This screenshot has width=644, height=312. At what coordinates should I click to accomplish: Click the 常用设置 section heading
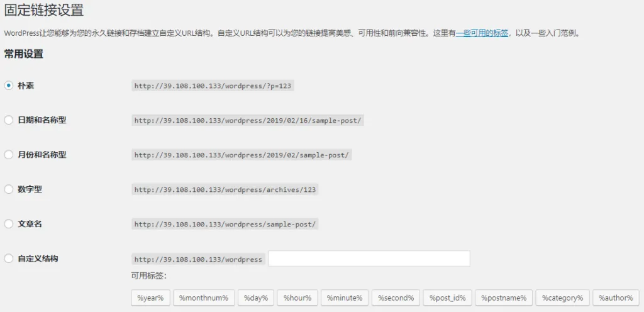[24, 54]
